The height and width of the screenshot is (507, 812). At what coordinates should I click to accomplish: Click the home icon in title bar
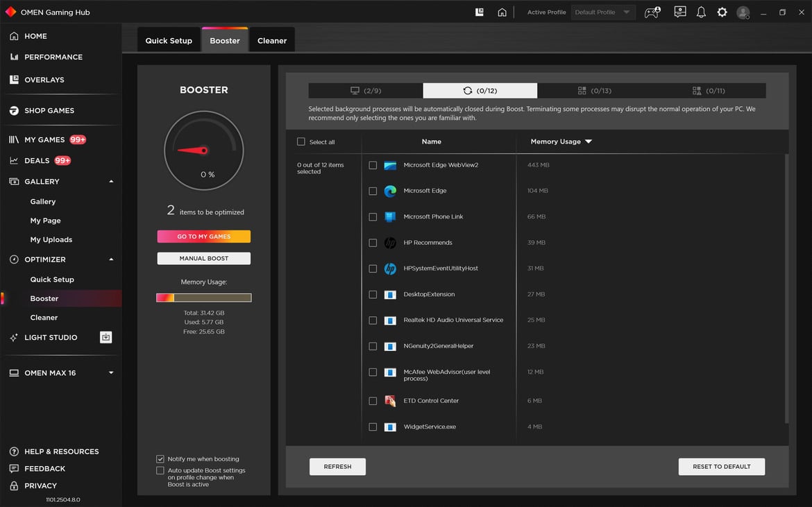502,12
